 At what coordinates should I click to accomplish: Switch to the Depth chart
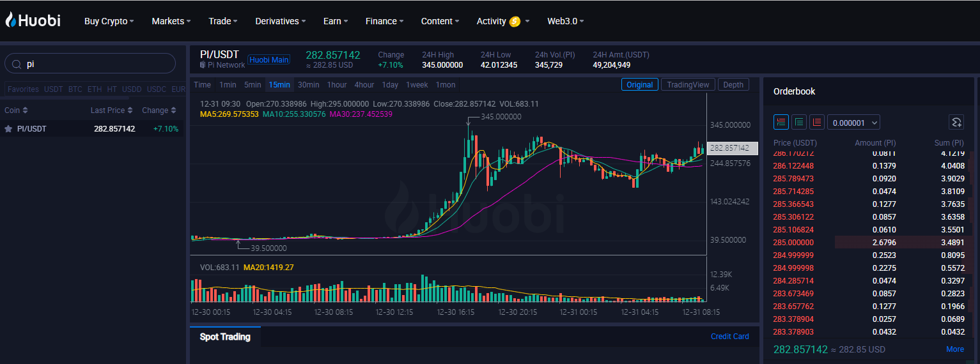tap(733, 85)
